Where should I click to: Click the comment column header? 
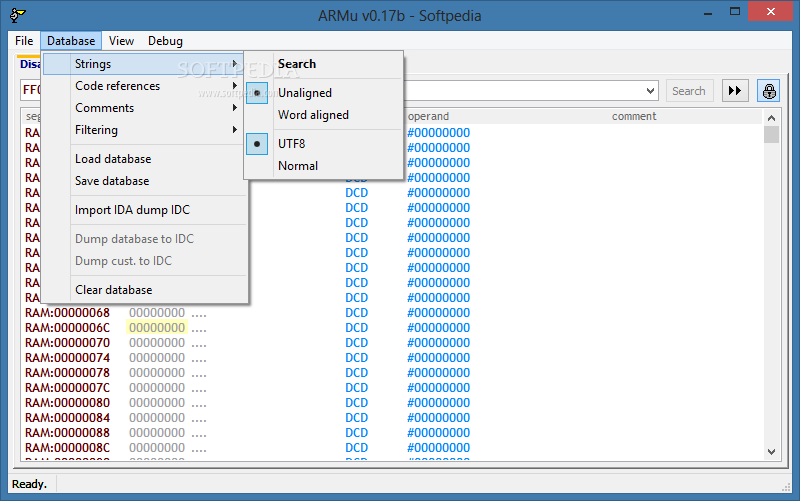[x=634, y=116]
